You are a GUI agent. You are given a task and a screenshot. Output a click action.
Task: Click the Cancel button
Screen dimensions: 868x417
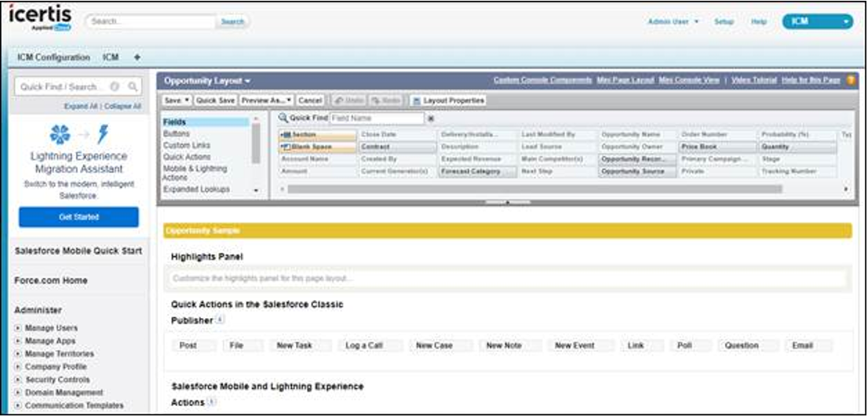pyautogui.click(x=310, y=101)
